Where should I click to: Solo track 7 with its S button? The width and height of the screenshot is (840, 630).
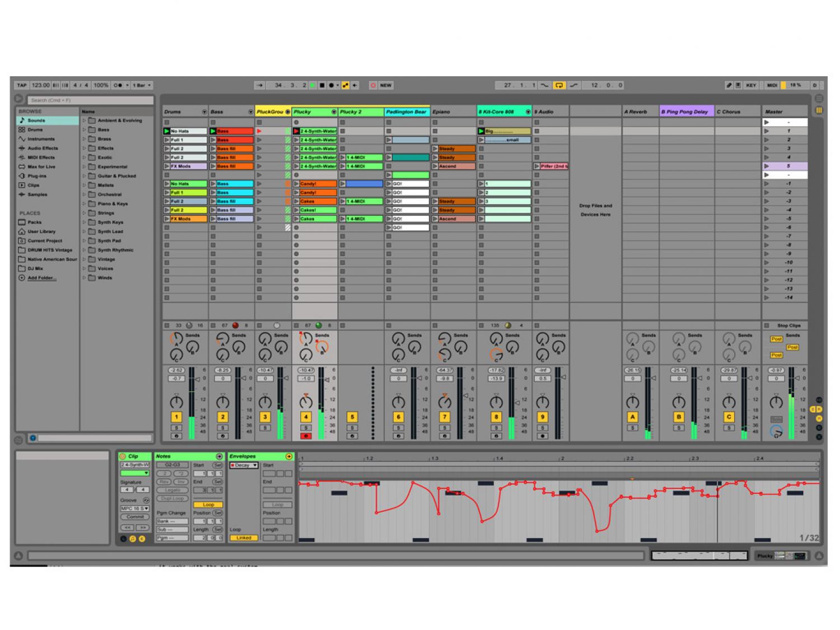pos(444,428)
